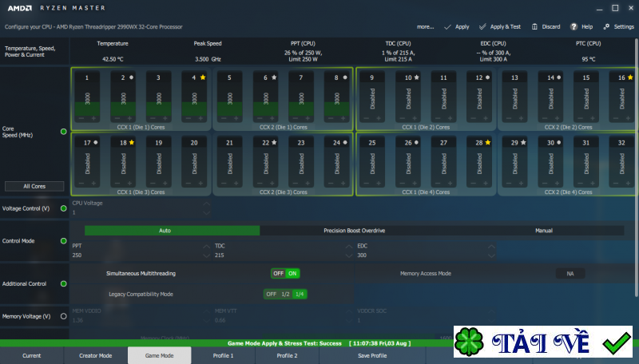Screen dimensions: 639x364
Task: Click the star on core 29
Action: click(x=523, y=143)
